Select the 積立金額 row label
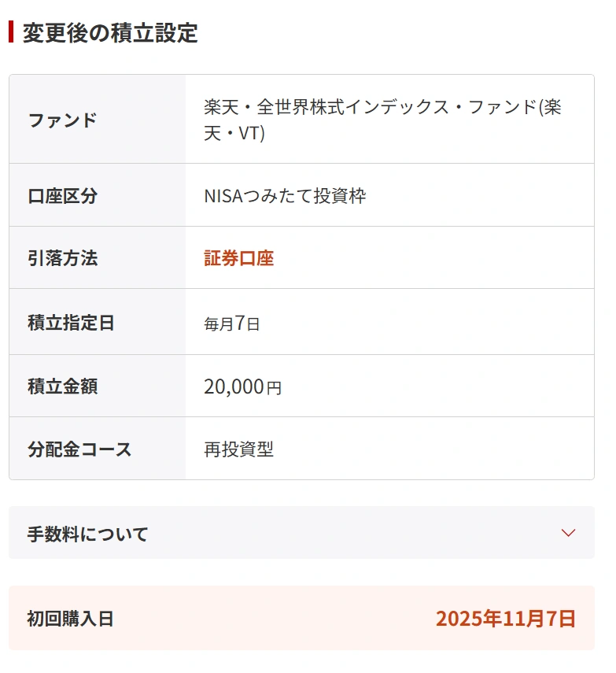The height and width of the screenshot is (673, 616). pyautogui.click(x=62, y=386)
